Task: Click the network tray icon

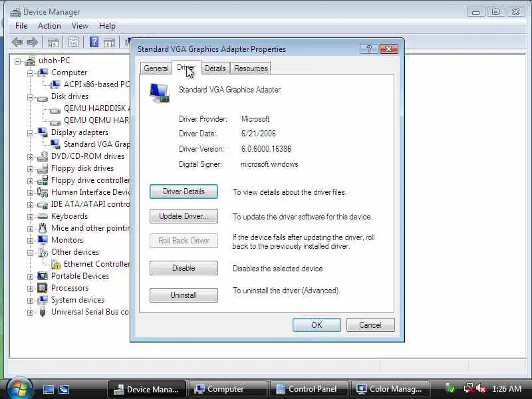Action: click(x=469, y=389)
